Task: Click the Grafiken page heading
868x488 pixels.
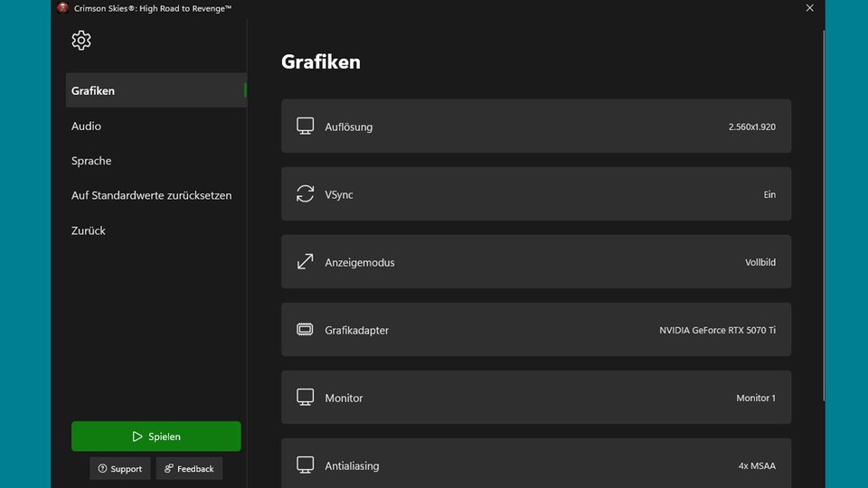Action: (x=321, y=62)
